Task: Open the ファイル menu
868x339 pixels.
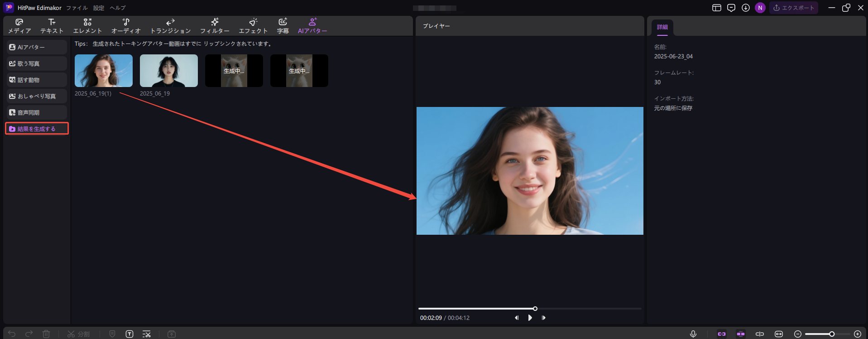Action: (77, 8)
